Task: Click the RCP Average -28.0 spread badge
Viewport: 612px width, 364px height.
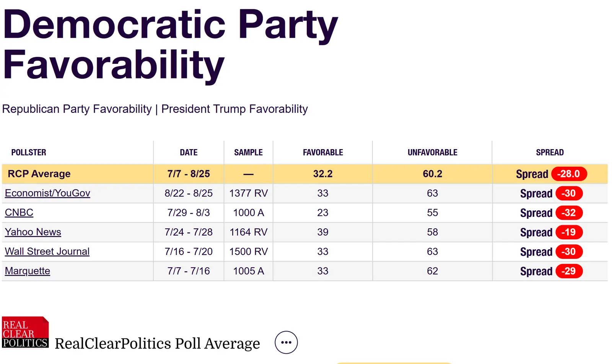Action: coord(569,174)
